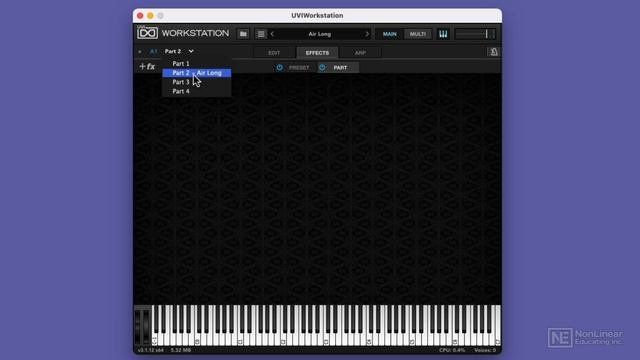Image resolution: width=640 pixels, height=360 pixels.
Task: Open the preset list icon
Action: click(261, 34)
